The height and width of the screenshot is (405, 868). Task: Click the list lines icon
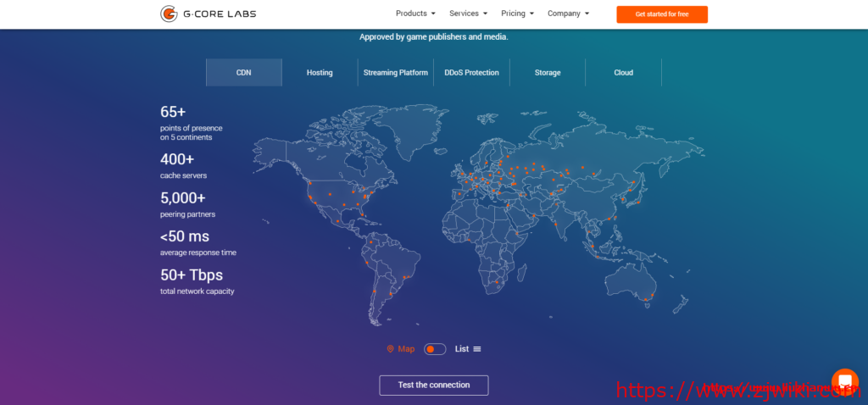pos(477,349)
